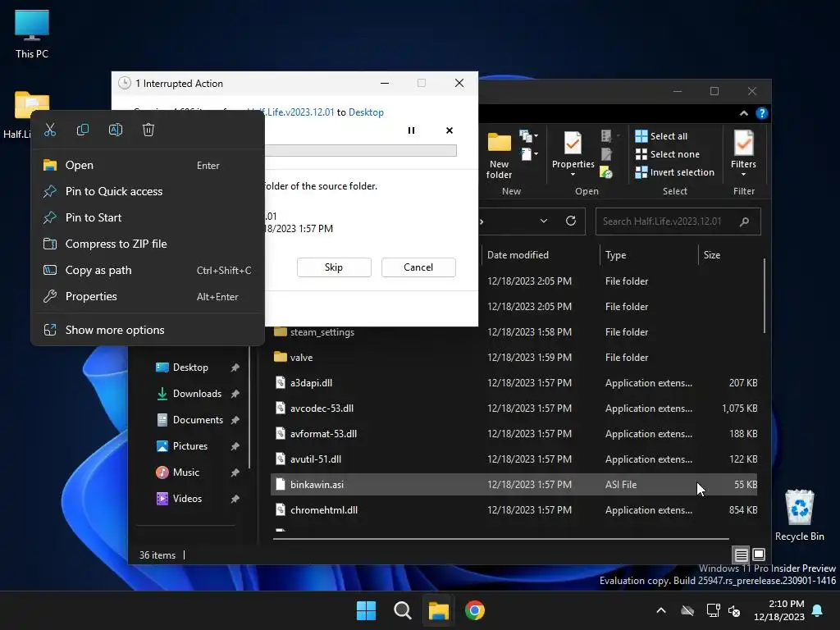
Task: Open the address bar history dropdown
Action: [544, 221]
